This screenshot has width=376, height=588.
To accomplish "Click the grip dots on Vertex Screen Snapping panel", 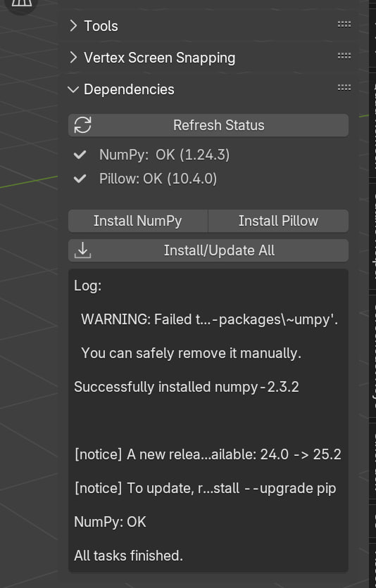I will coord(344,56).
